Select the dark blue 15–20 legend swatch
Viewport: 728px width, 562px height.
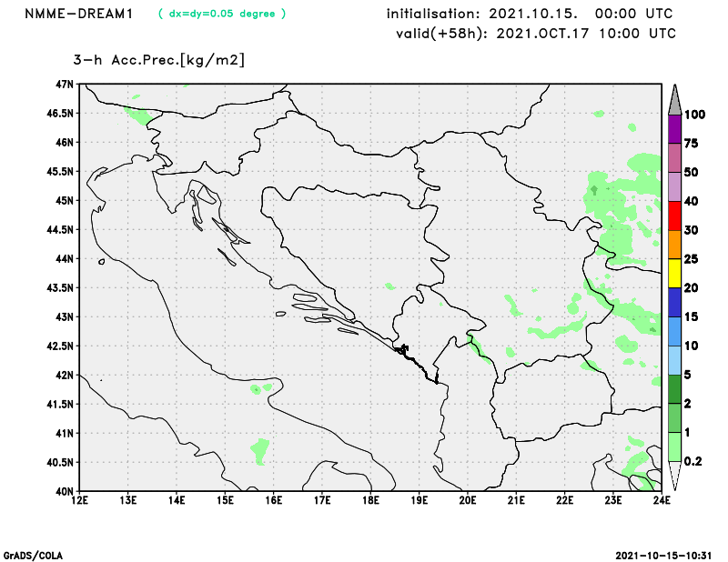tap(674, 302)
